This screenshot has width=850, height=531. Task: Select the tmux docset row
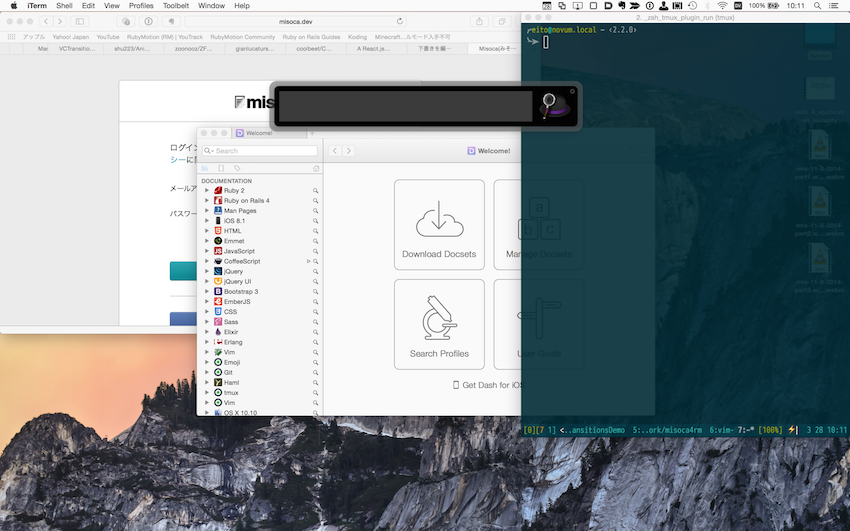[x=260, y=393]
